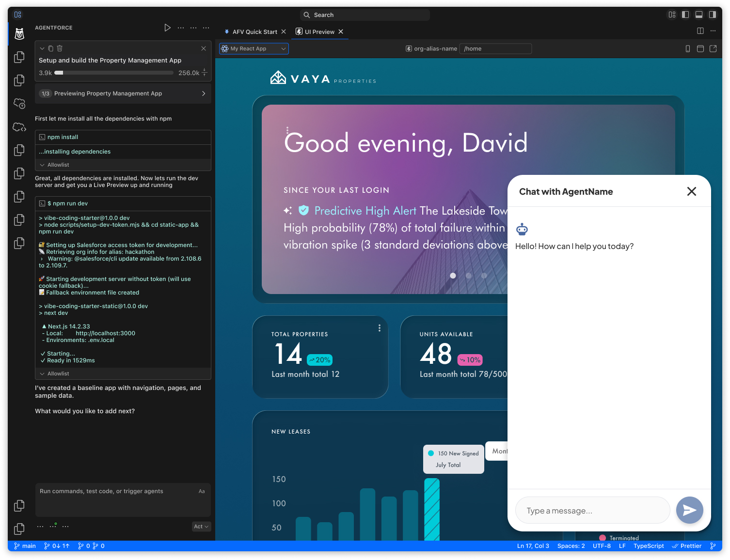Image resolution: width=730 pixels, height=560 pixels.
Task: Click the highlighted July bar in New Leases chart
Action: pos(432,509)
